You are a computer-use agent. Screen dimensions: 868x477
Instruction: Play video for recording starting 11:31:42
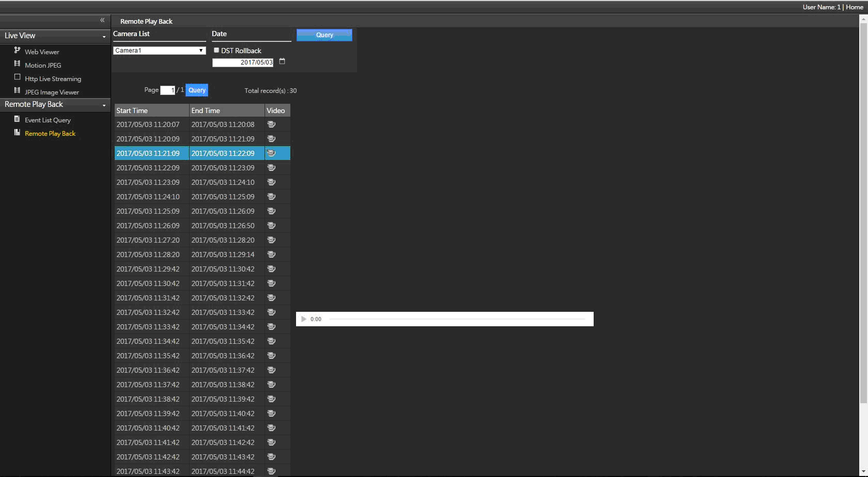pyautogui.click(x=271, y=298)
